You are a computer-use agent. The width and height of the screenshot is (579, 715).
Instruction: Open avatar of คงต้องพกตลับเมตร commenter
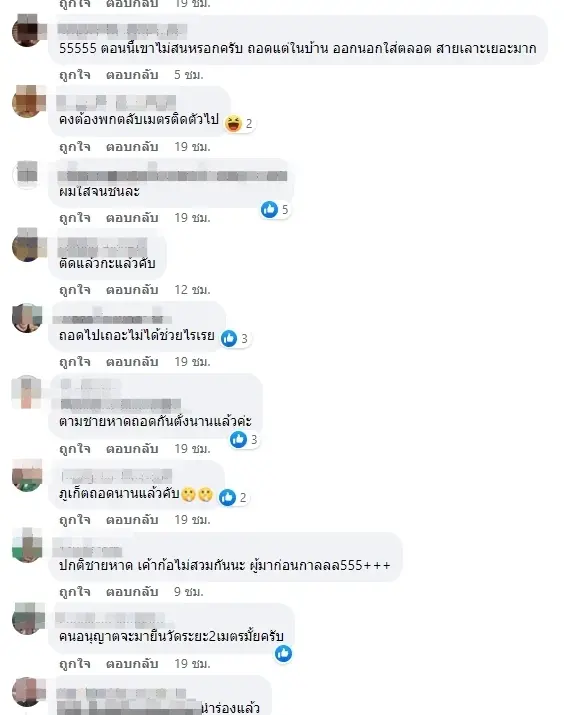click(28, 101)
